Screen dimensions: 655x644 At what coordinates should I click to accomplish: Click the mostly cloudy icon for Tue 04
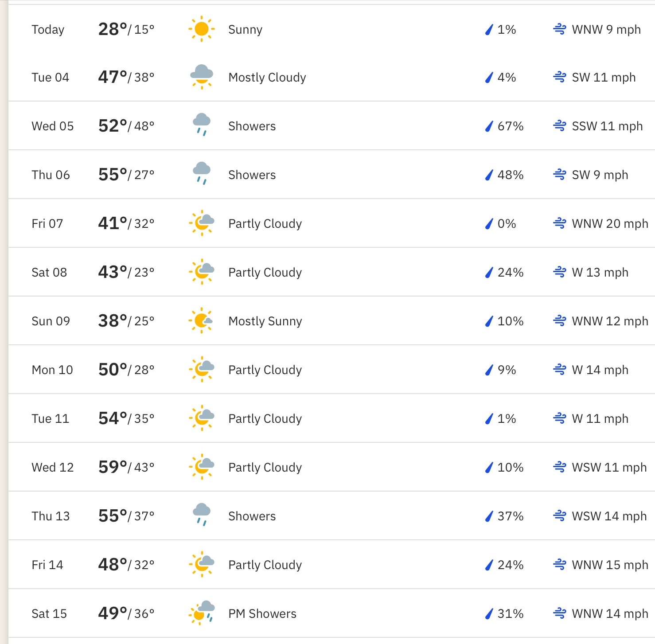tap(202, 77)
